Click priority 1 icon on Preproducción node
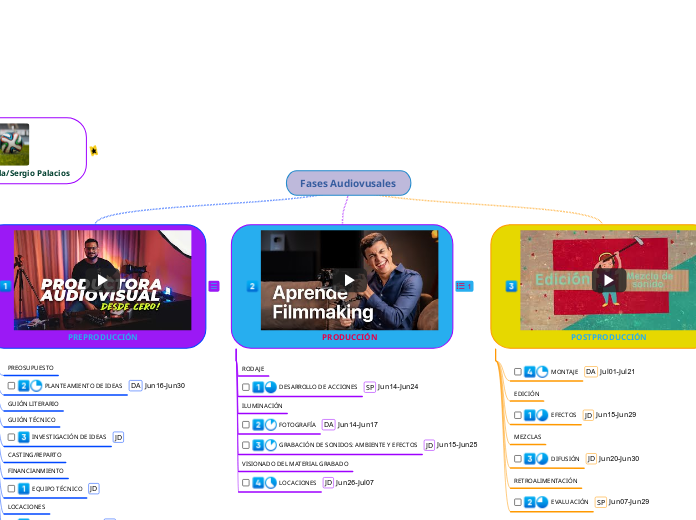This screenshot has width=696, height=520. (5, 286)
